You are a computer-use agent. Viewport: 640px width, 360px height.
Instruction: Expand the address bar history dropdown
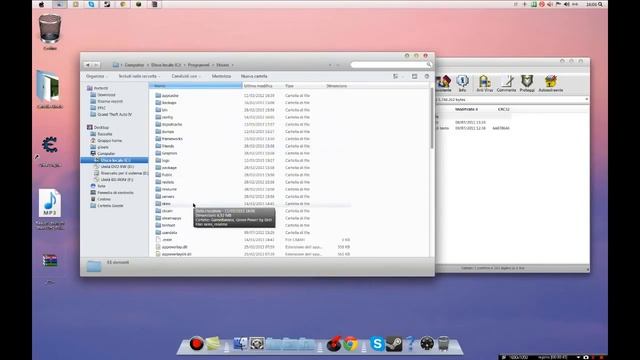coord(330,65)
